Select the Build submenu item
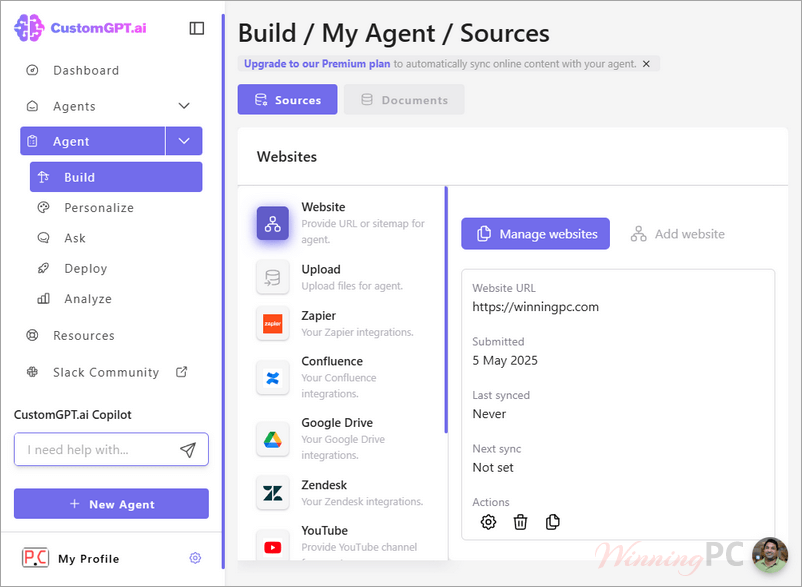This screenshot has width=802, height=587. coord(116,177)
